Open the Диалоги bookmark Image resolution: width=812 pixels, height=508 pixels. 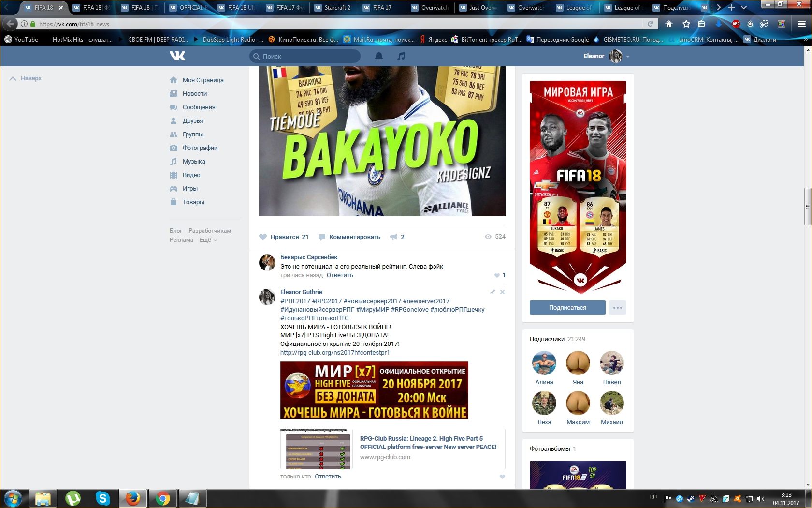(x=760, y=40)
